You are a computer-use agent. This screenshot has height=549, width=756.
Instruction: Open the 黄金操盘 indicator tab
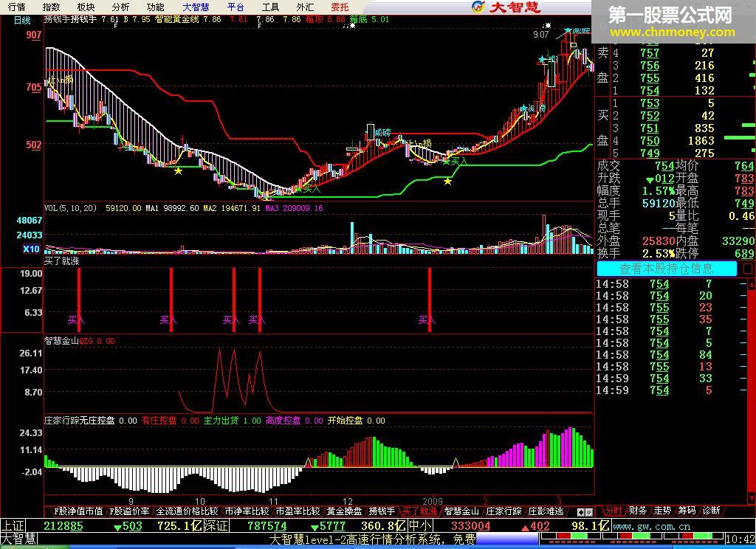(x=344, y=511)
